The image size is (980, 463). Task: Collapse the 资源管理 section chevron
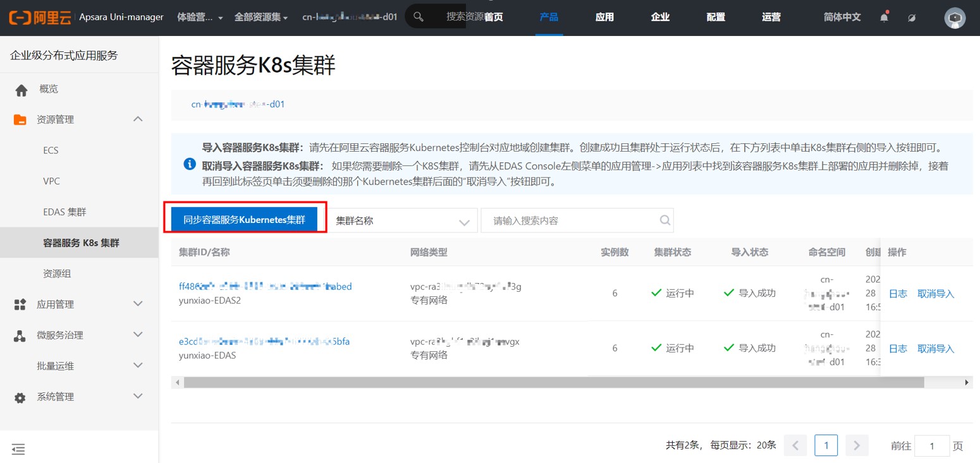(x=138, y=119)
